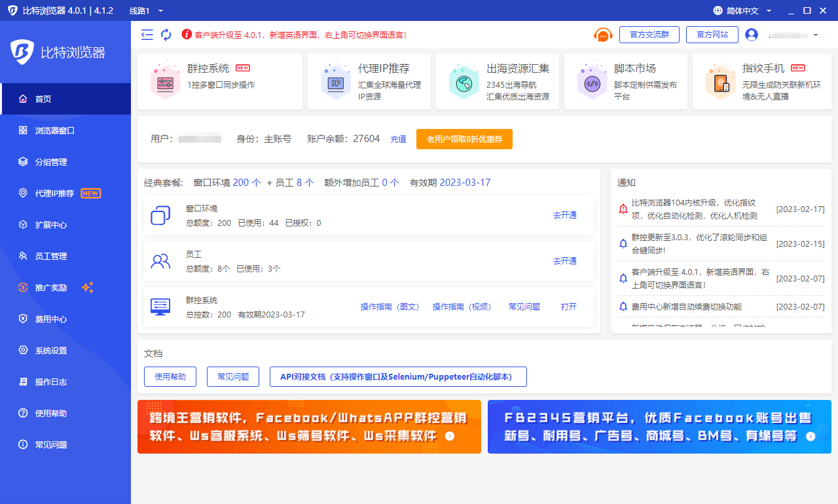The image size is (838, 504).
Task: Click the user avatar icon
Action: pos(751,35)
